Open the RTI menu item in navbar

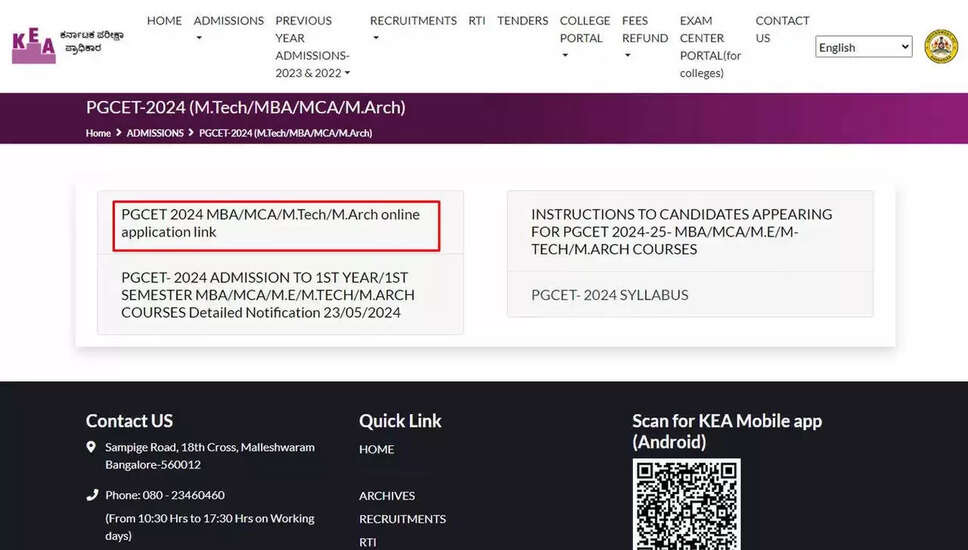[477, 21]
